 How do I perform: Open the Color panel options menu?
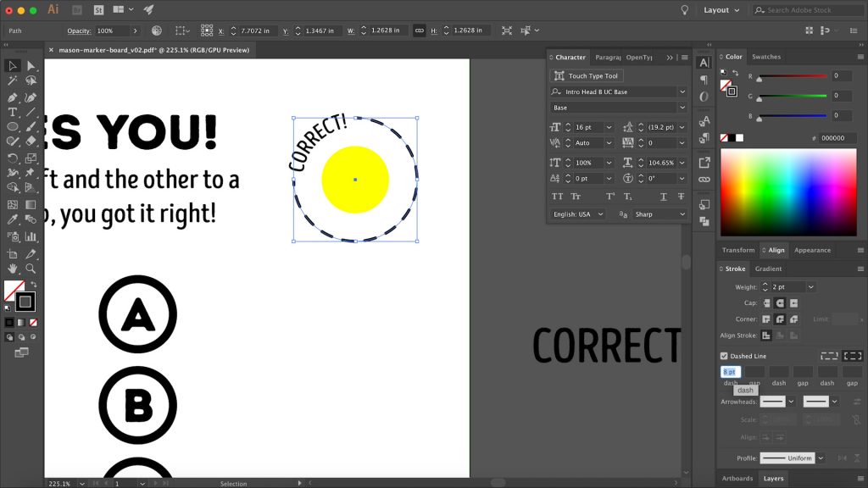point(860,57)
